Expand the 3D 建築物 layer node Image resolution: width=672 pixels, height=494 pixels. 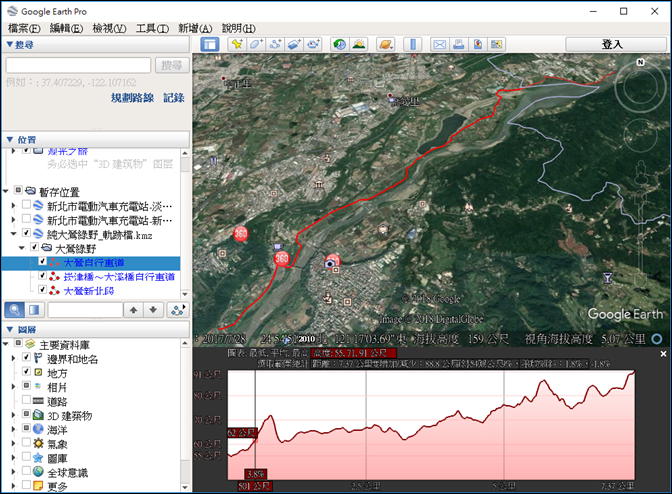14,415
